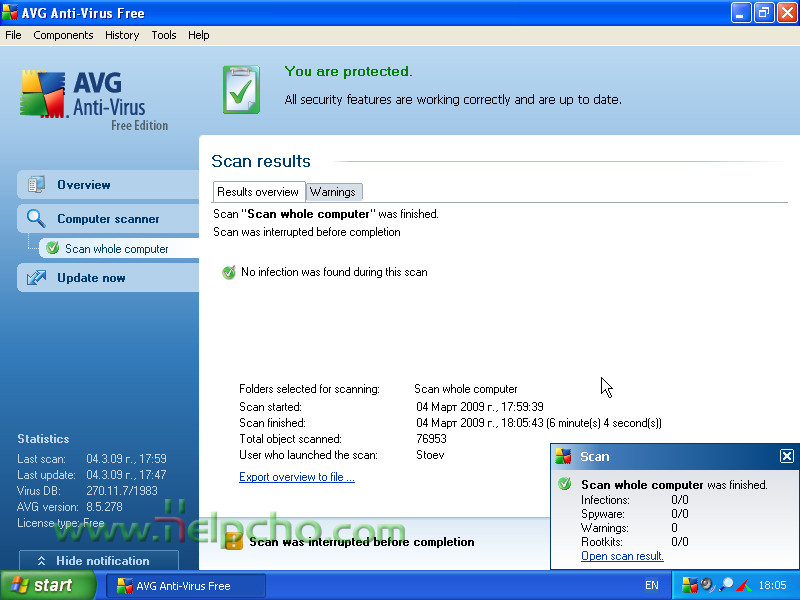Click the EN language indicator
This screenshot has height=600, width=800.
(x=652, y=585)
